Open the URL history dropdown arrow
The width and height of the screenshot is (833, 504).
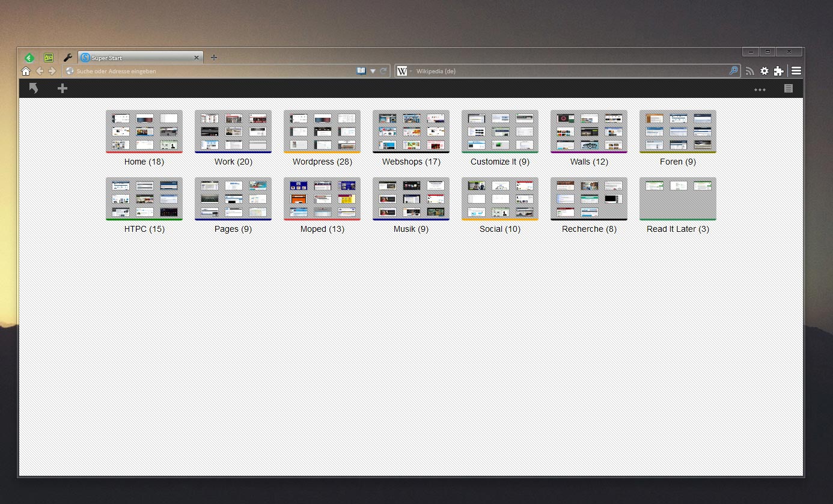pyautogui.click(x=373, y=71)
